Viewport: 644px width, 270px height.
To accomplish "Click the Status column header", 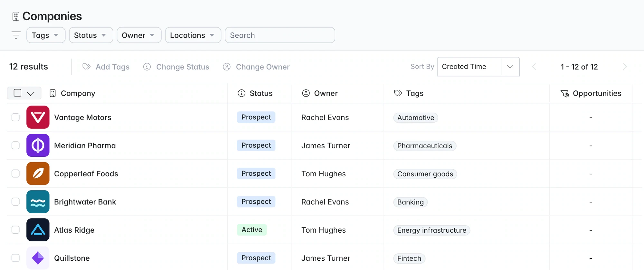I will click(x=255, y=93).
